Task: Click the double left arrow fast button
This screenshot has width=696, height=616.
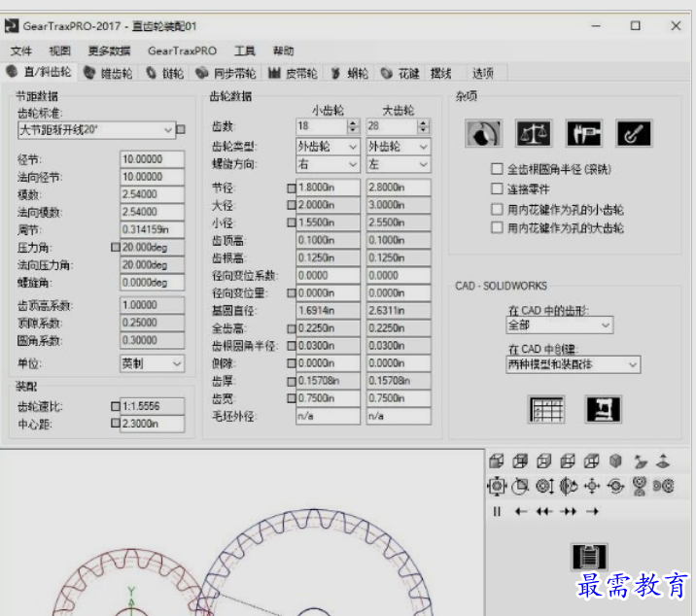Action: click(x=544, y=512)
